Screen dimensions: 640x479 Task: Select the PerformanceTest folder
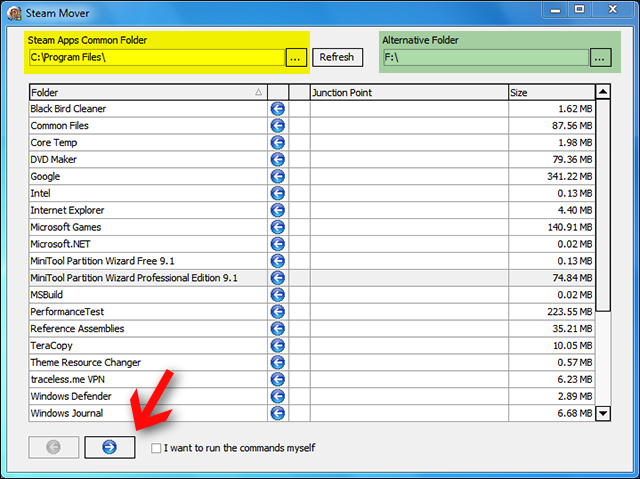click(x=149, y=312)
